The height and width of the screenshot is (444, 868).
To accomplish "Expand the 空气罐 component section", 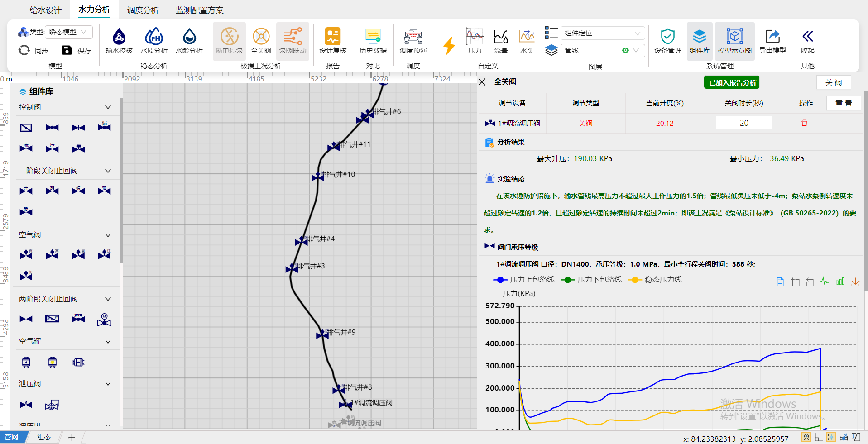I will click(x=108, y=341).
